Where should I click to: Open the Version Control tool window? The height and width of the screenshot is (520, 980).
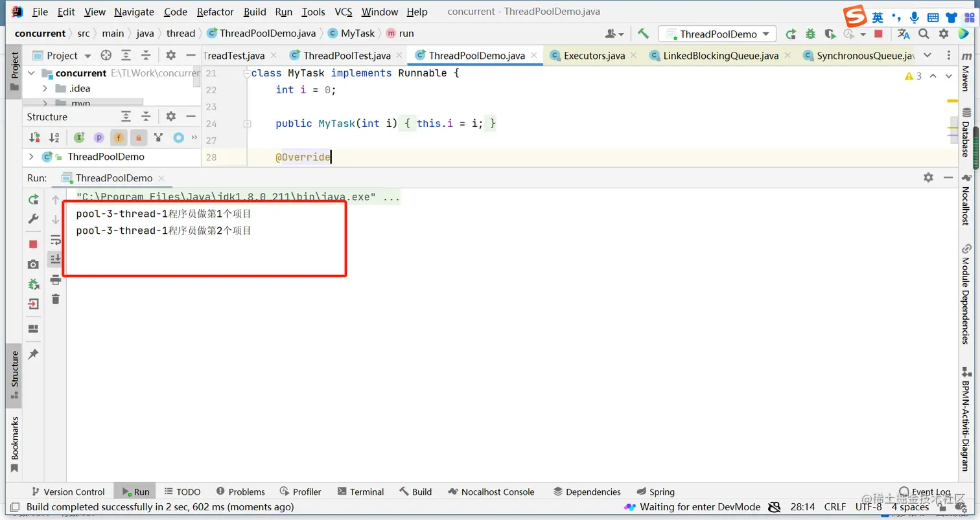67,492
